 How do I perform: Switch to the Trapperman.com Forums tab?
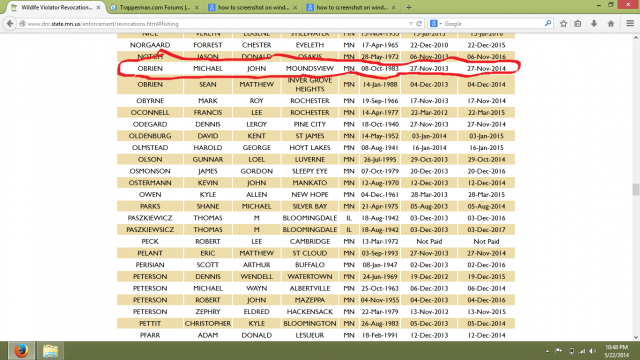[154, 7]
